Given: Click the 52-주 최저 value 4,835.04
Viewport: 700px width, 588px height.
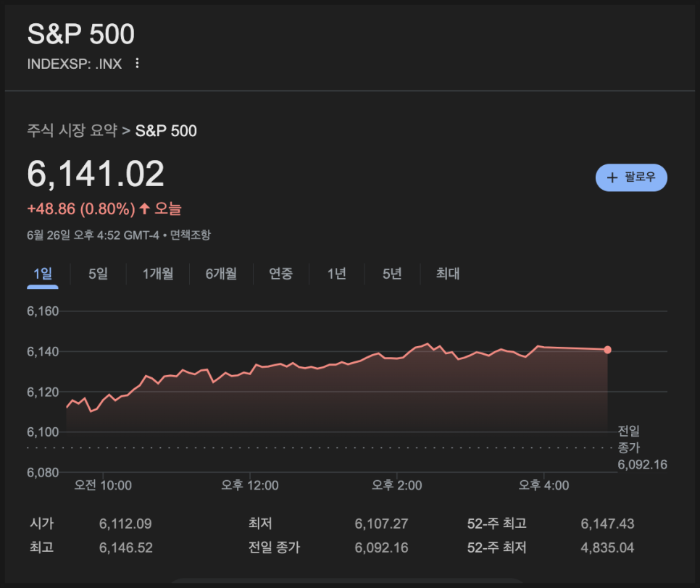Looking at the screenshot, I should [x=607, y=547].
